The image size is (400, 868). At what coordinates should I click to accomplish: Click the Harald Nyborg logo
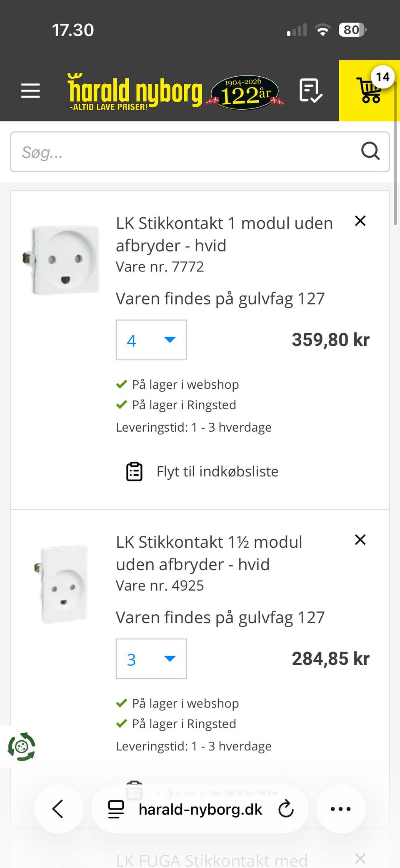[134, 92]
